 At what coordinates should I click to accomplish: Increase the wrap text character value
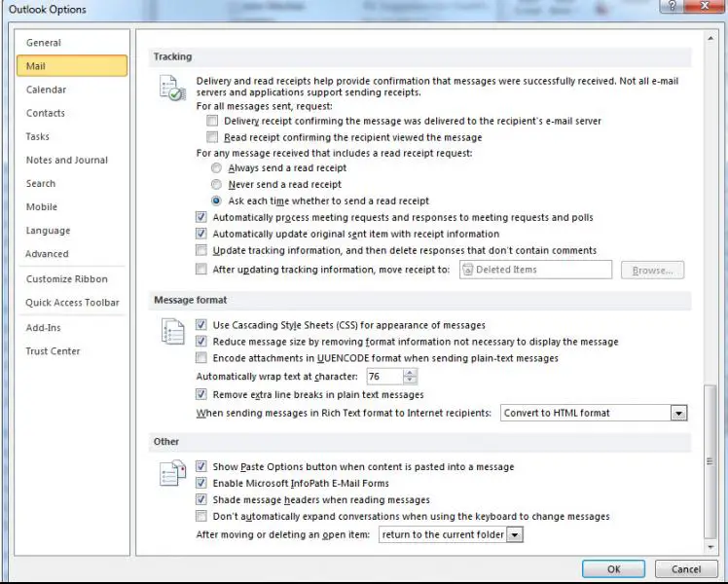410,373
